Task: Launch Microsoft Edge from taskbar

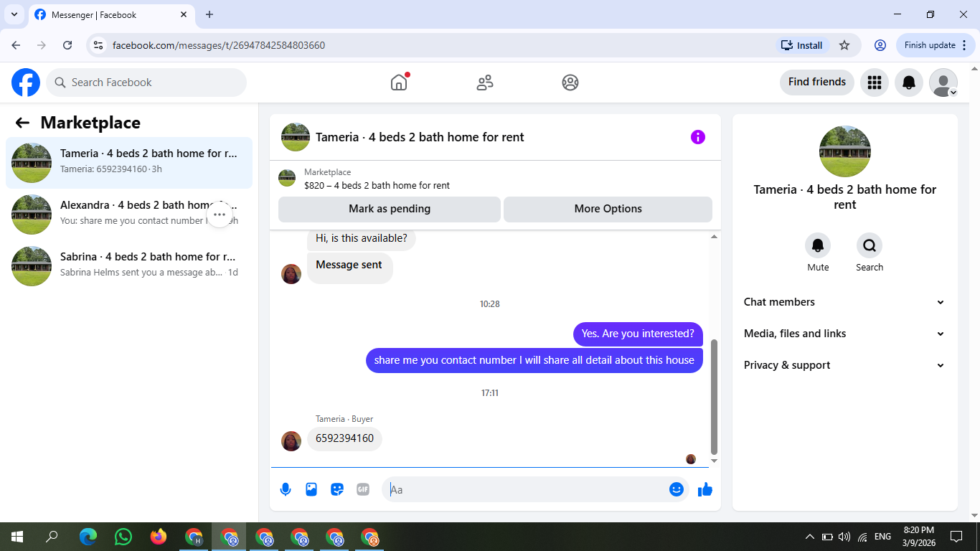Action: click(88, 537)
